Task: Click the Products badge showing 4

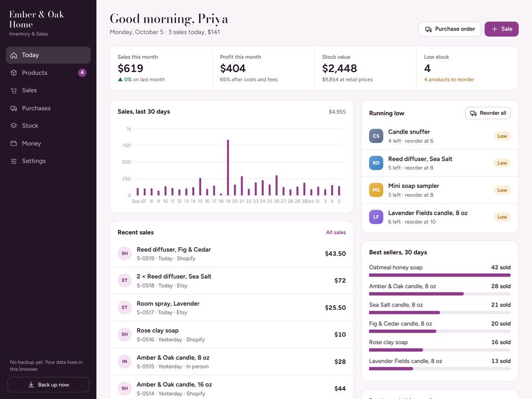Action: pos(82,73)
